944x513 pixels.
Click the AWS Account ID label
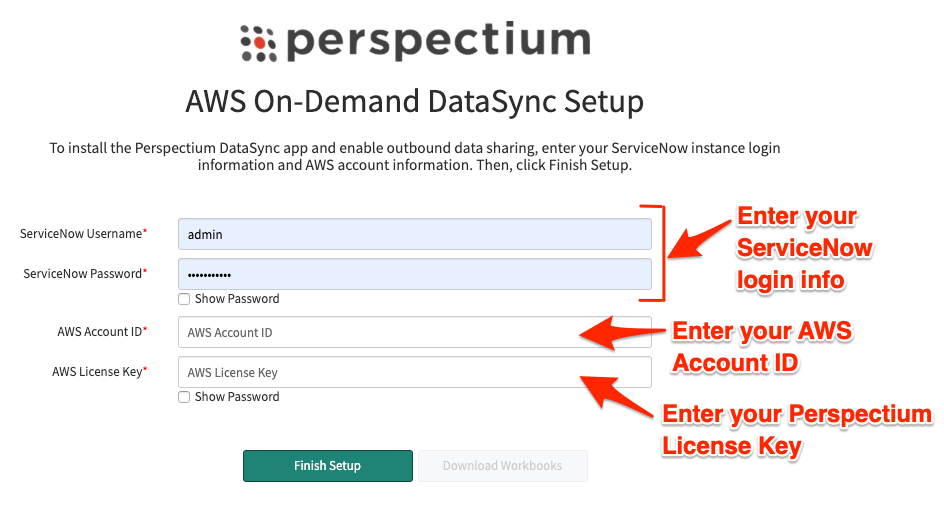102,332
